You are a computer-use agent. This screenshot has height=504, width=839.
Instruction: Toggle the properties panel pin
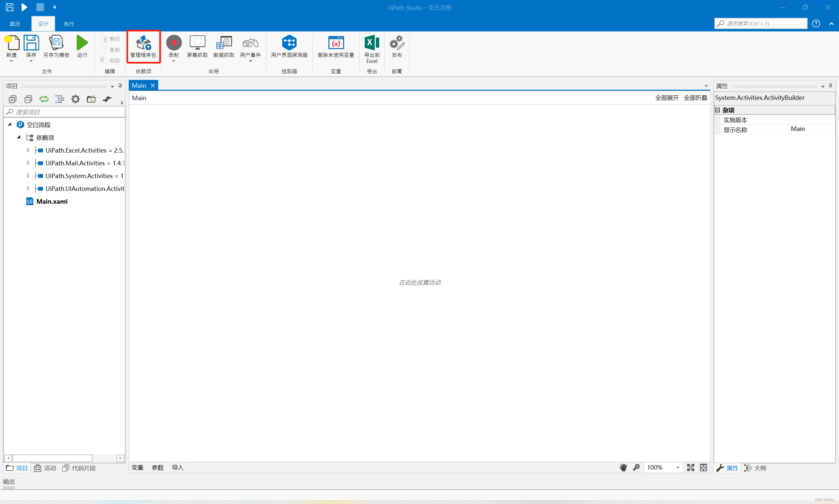click(x=830, y=86)
